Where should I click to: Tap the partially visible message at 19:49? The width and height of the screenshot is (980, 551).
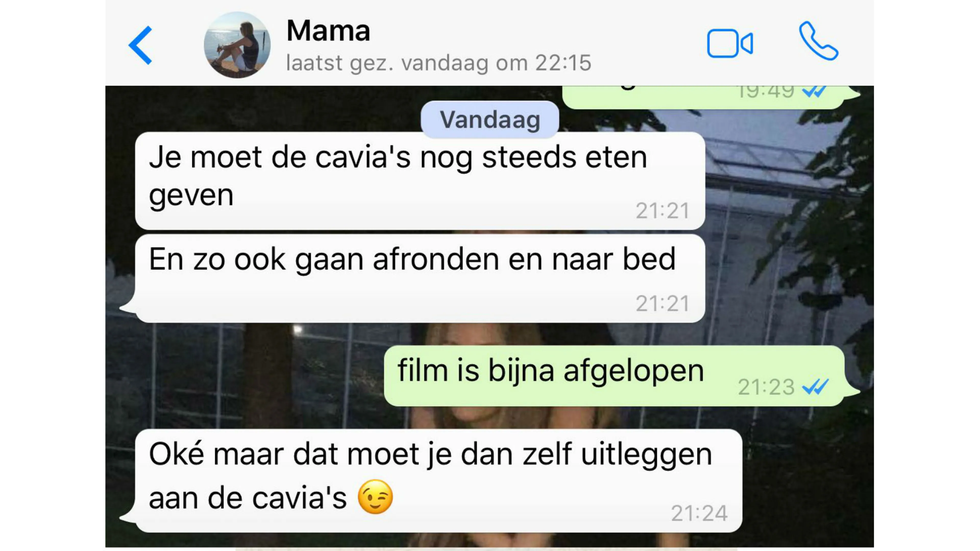pyautogui.click(x=703, y=97)
